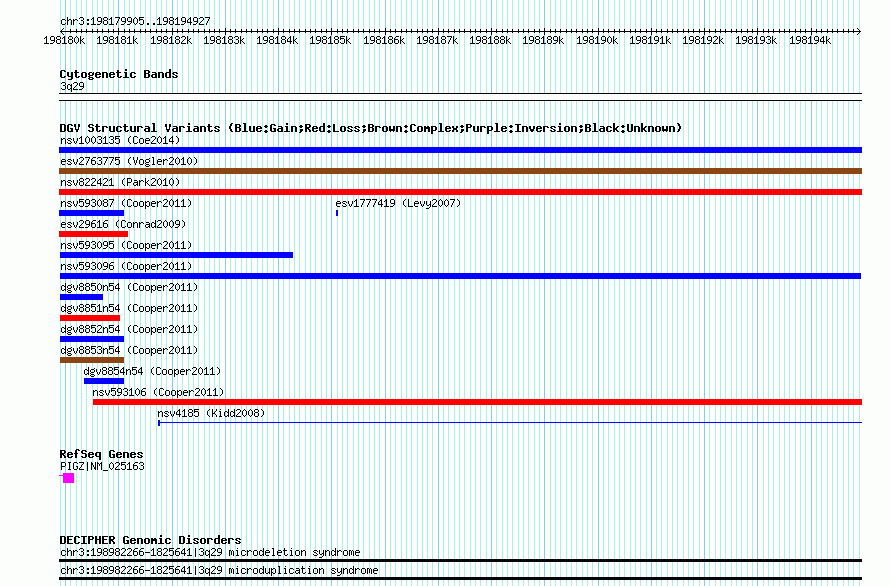Select the dgv8853n54 brown complex bar
This screenshot has width=890, height=586.
91,360
